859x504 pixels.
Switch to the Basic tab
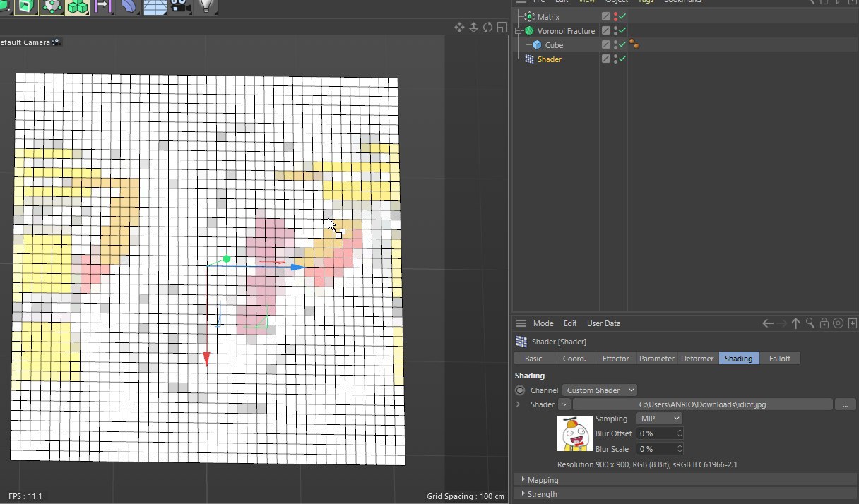click(534, 359)
